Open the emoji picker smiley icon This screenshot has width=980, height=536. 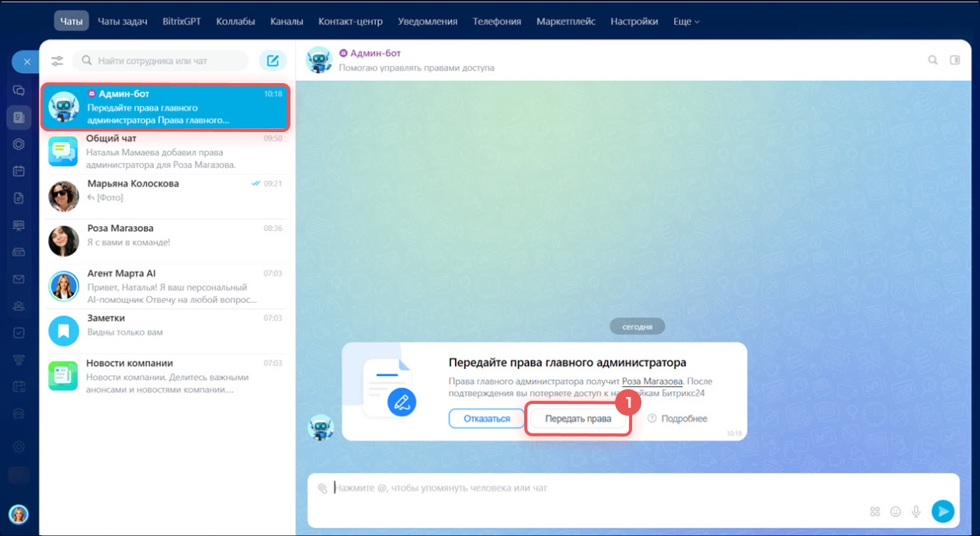pyautogui.click(x=895, y=511)
